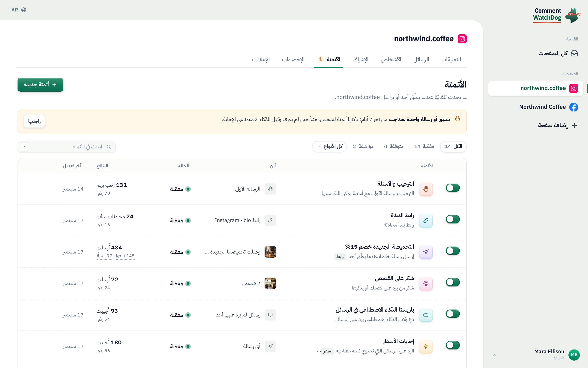The height and width of the screenshot is (368, 588).
Task: Select Northwind Coffee Facebook page
Action: (536, 107)
